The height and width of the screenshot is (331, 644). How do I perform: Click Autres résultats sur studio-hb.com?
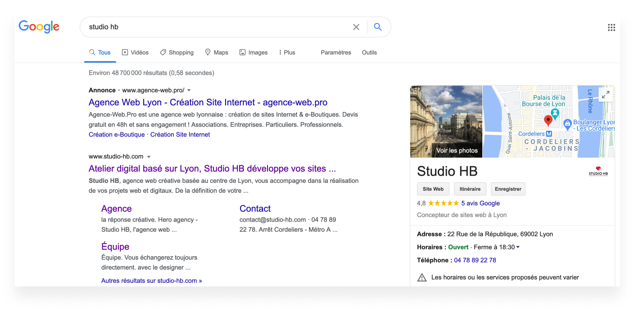click(152, 281)
